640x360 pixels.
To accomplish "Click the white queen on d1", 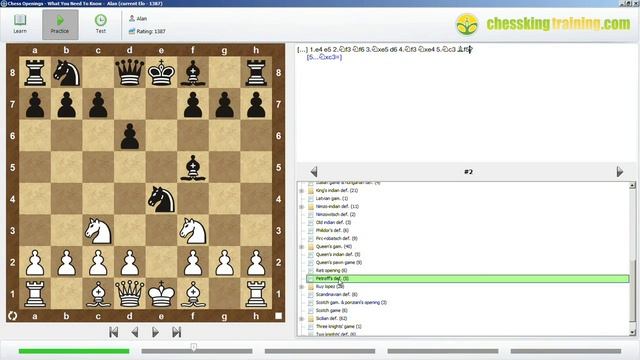I will point(130,293).
